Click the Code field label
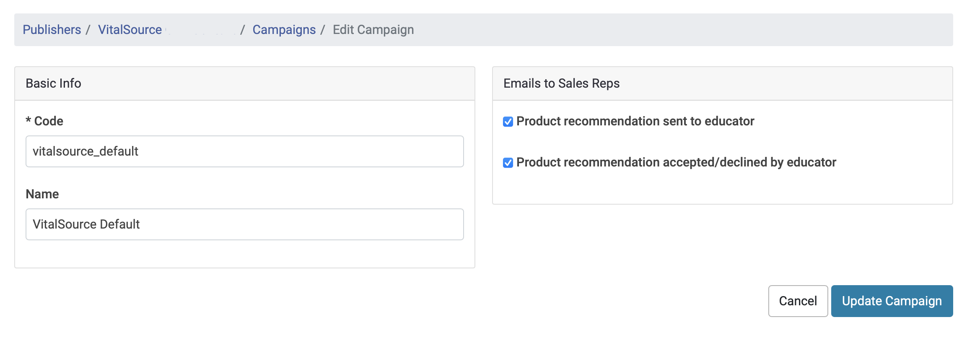 click(x=44, y=121)
